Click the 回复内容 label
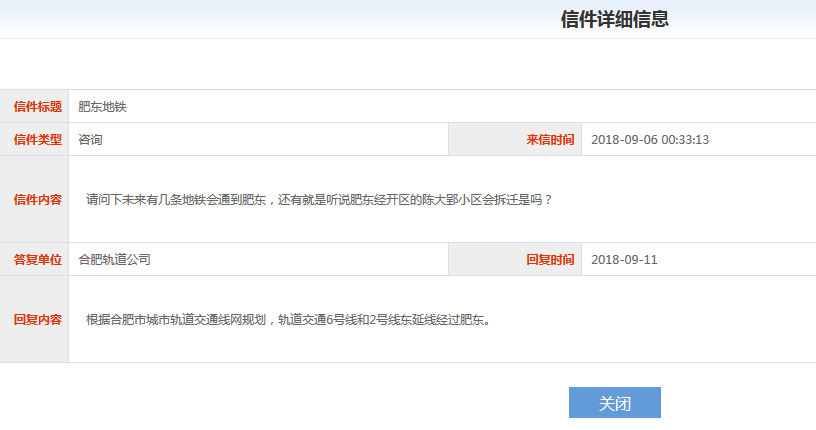Viewport: 816px width, 430px height. 37,319
